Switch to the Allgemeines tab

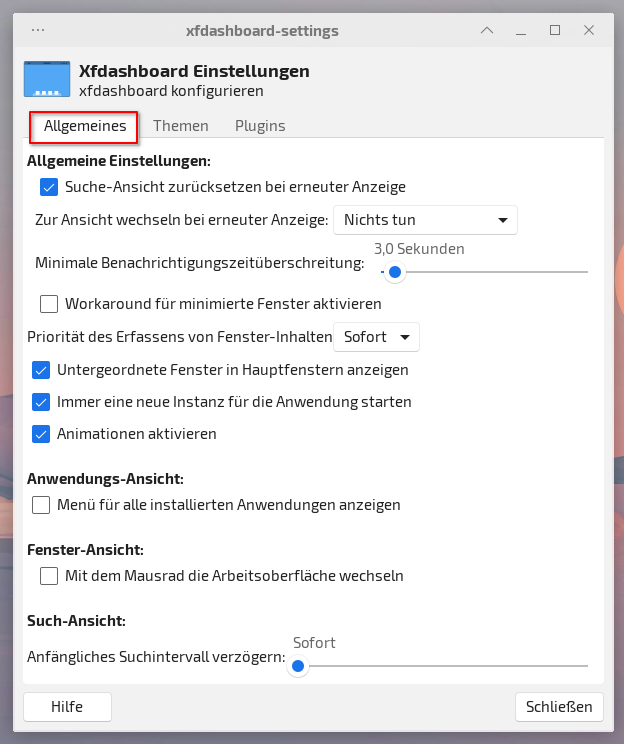[85, 126]
